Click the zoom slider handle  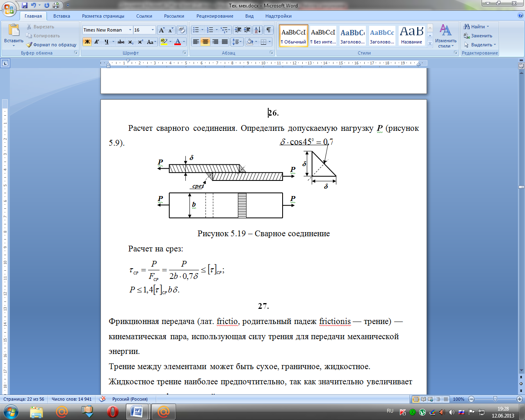pos(495,399)
